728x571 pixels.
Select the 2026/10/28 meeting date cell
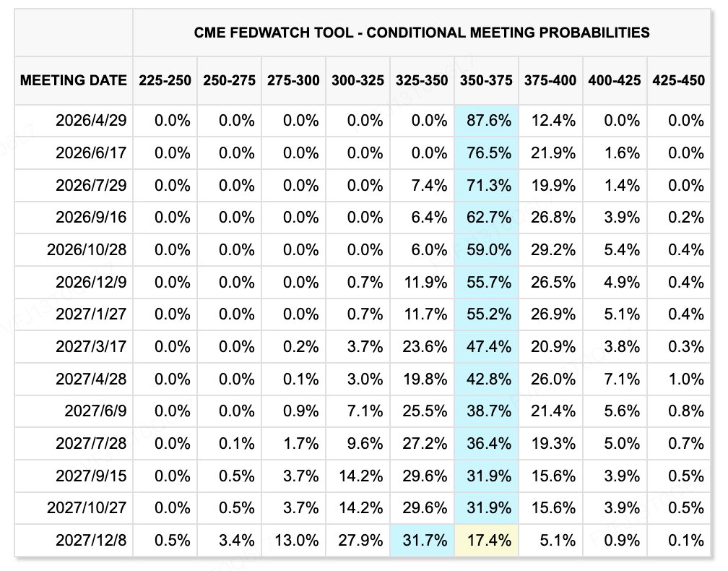87,250
